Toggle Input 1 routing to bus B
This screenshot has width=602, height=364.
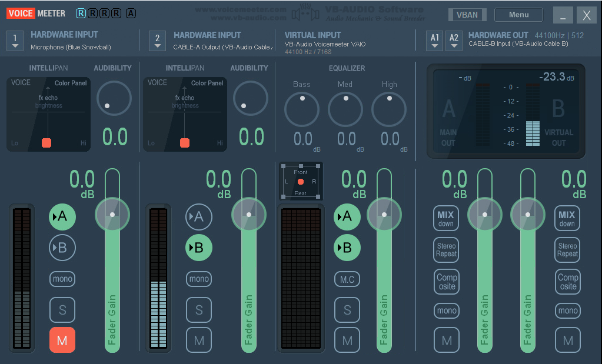(62, 248)
